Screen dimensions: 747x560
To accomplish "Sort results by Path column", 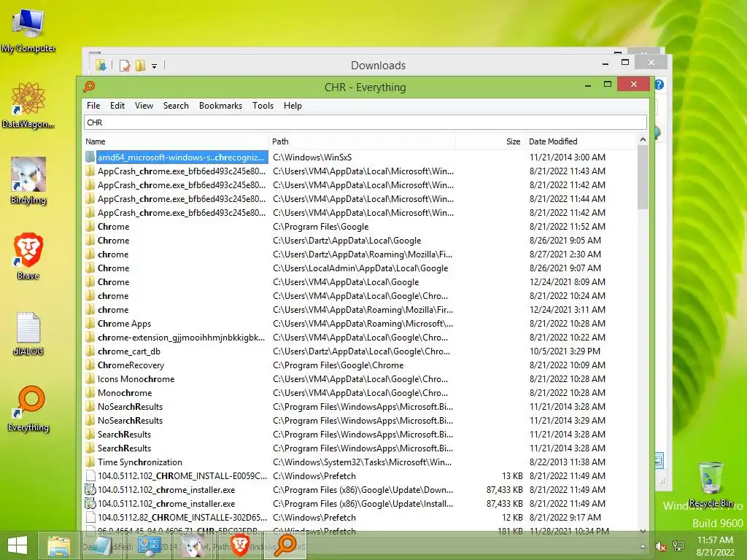I will point(362,141).
